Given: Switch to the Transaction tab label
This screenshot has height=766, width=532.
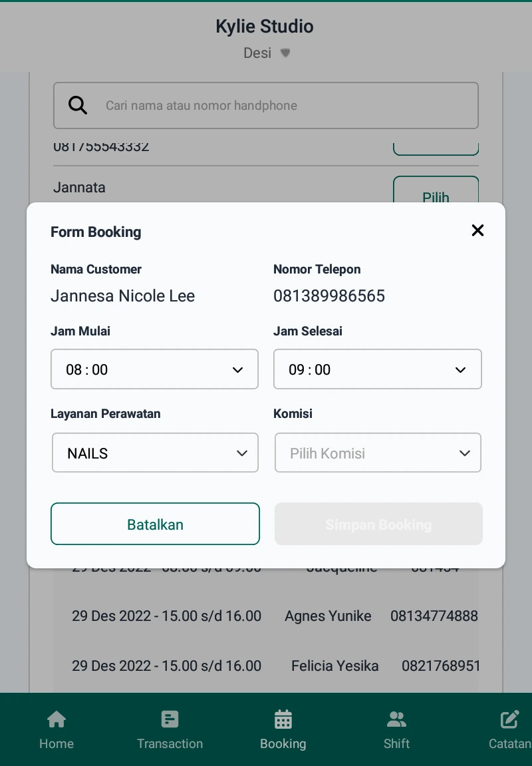Looking at the screenshot, I should coord(170,743).
